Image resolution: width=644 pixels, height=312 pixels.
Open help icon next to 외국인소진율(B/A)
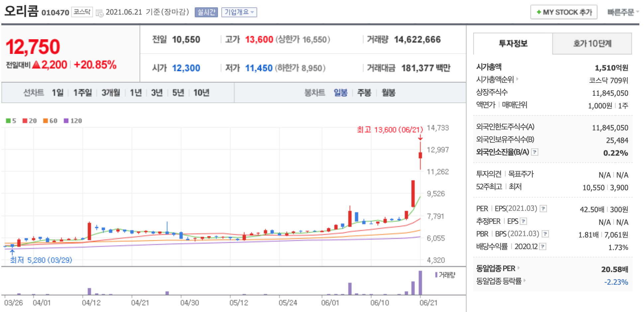pos(534,152)
